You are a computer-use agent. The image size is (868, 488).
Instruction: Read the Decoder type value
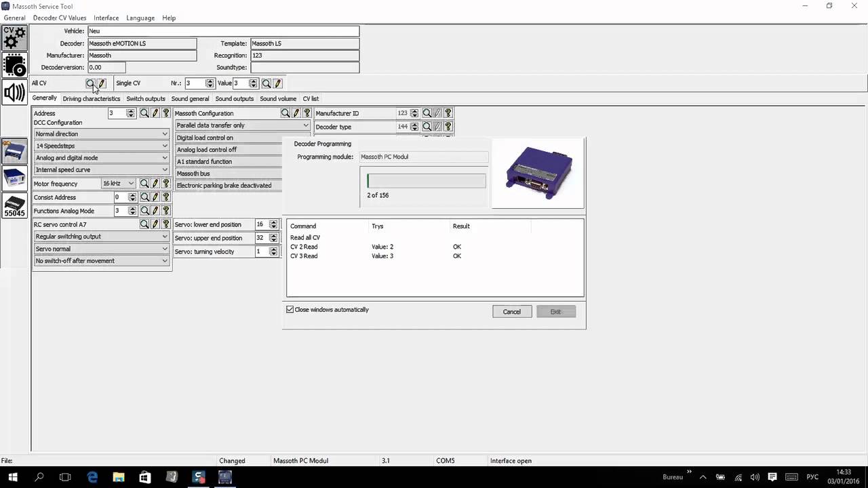tap(427, 127)
